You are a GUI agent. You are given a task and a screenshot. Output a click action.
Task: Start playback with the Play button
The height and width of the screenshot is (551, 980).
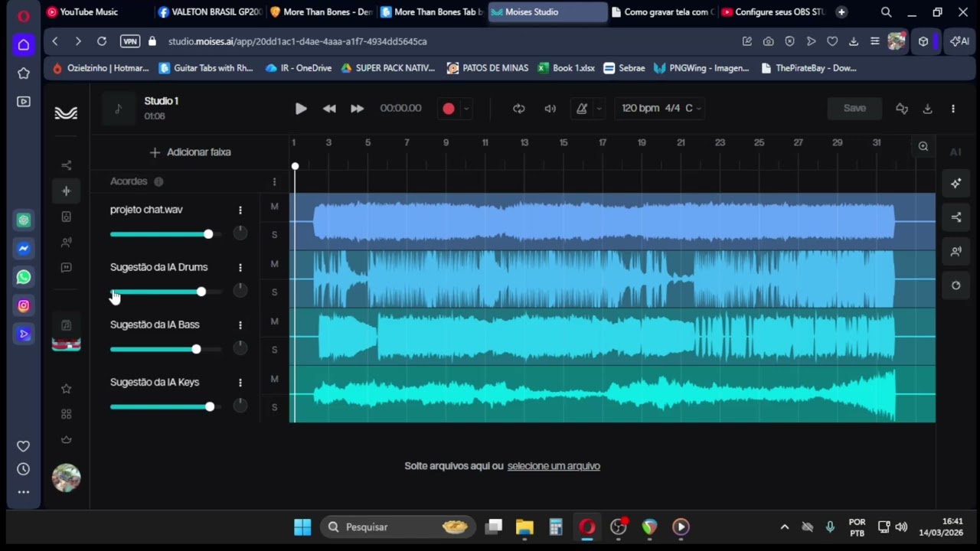click(x=301, y=109)
